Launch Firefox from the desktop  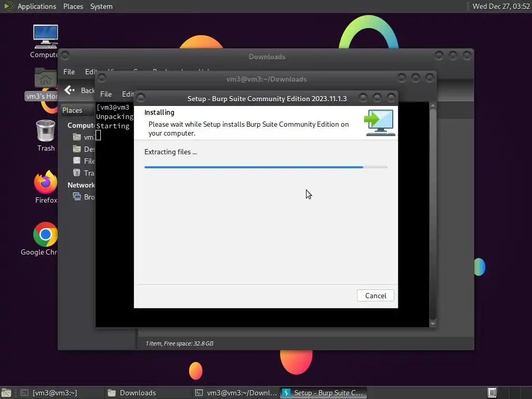46,187
